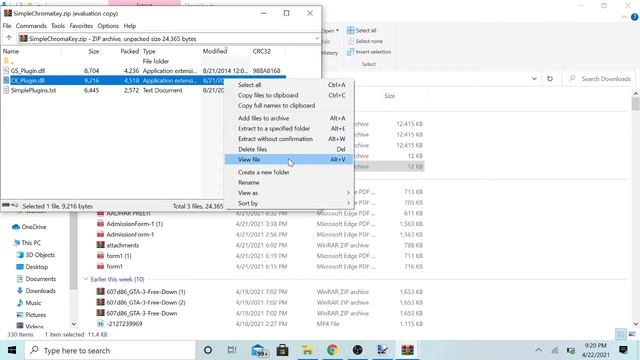Switch to WinRAR on the taskbar

(x=407, y=350)
